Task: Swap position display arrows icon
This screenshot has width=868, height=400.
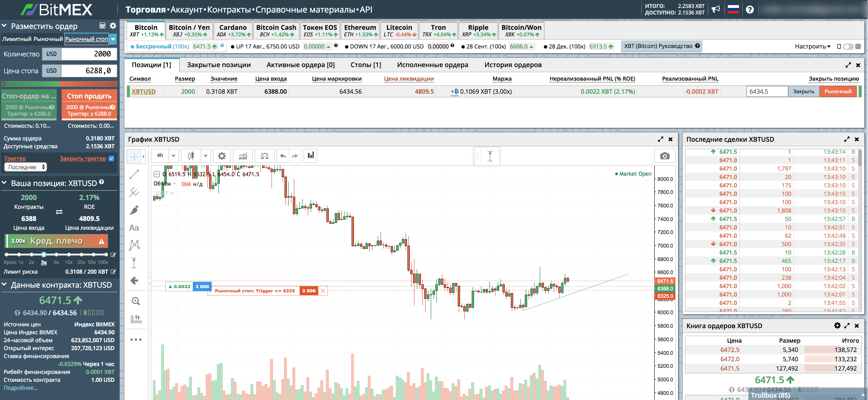Action: point(59,212)
